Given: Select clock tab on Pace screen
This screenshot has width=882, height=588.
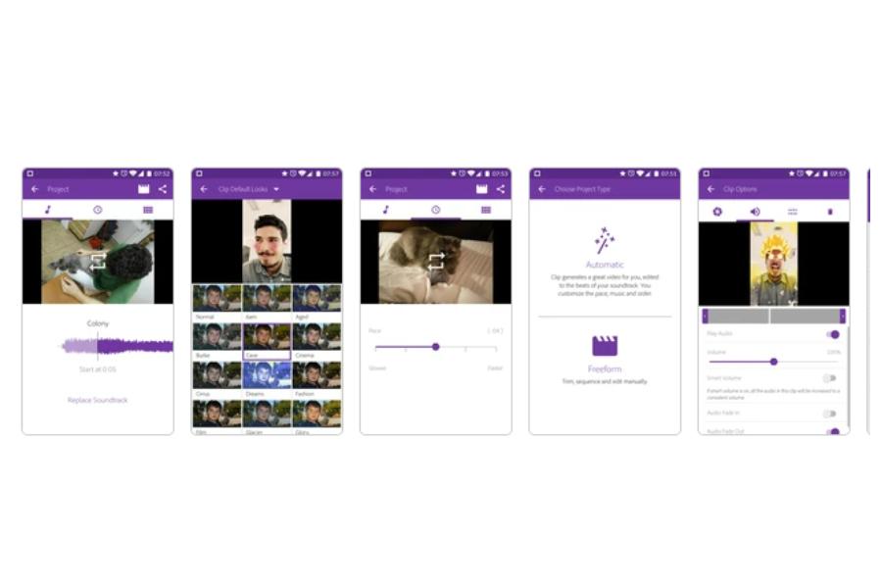Looking at the screenshot, I should 436,210.
